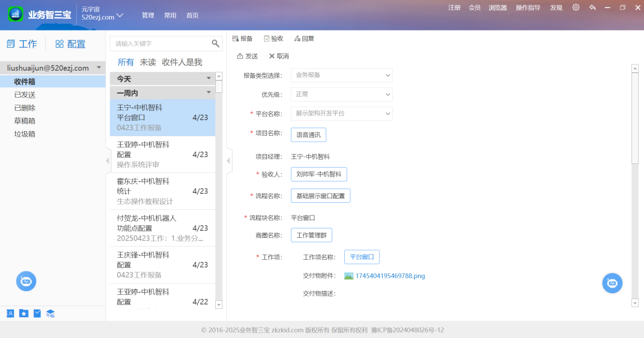Open the 报备类型选择 dropdown

[341, 75]
